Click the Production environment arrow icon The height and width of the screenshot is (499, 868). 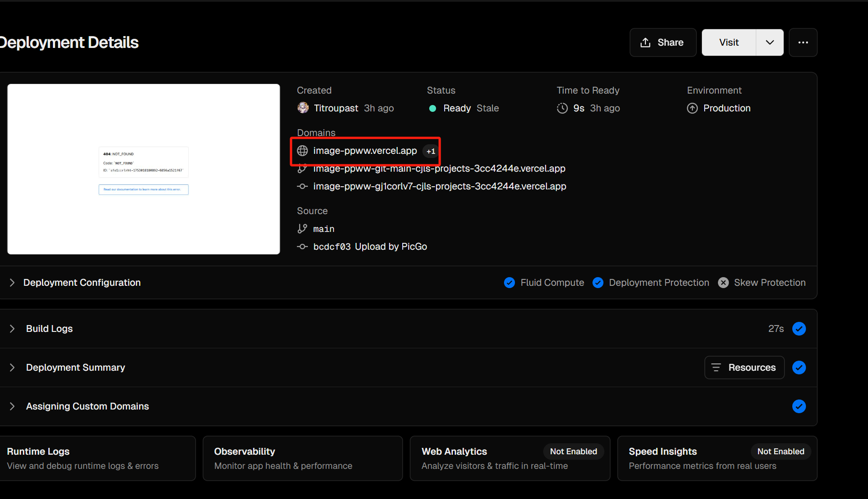(692, 108)
